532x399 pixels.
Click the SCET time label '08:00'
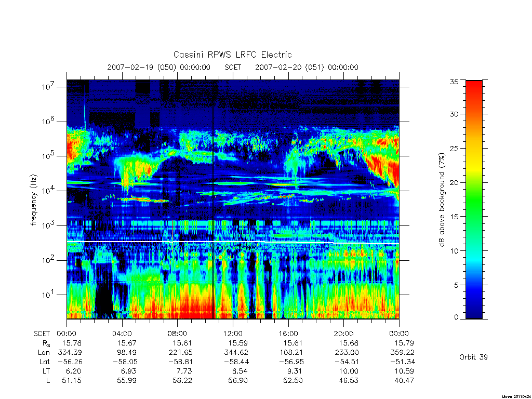click(x=178, y=334)
